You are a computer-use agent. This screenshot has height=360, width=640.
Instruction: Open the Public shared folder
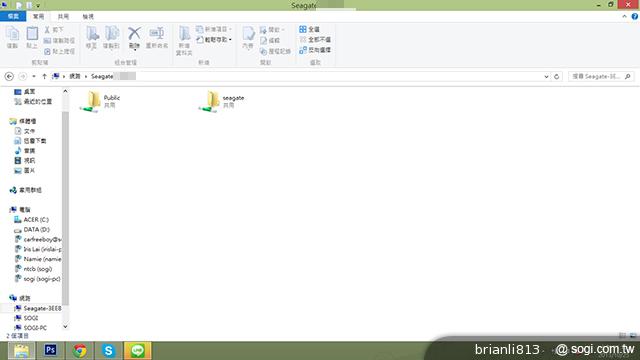click(100, 101)
